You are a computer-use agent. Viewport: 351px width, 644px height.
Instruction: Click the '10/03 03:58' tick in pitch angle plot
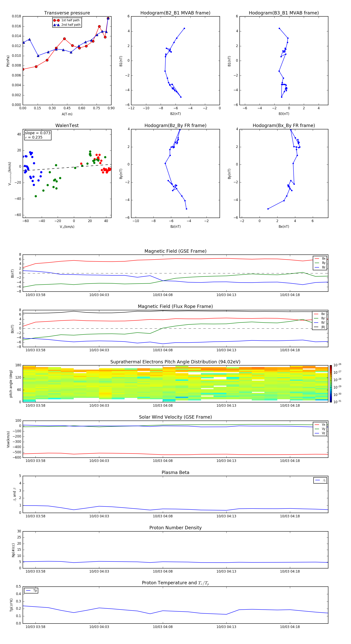click(35, 406)
